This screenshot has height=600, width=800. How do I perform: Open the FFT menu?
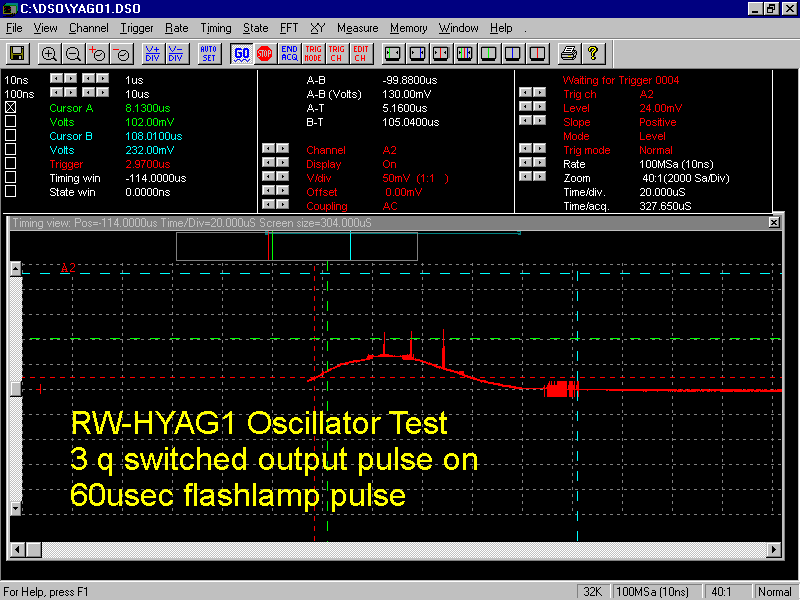pos(288,28)
